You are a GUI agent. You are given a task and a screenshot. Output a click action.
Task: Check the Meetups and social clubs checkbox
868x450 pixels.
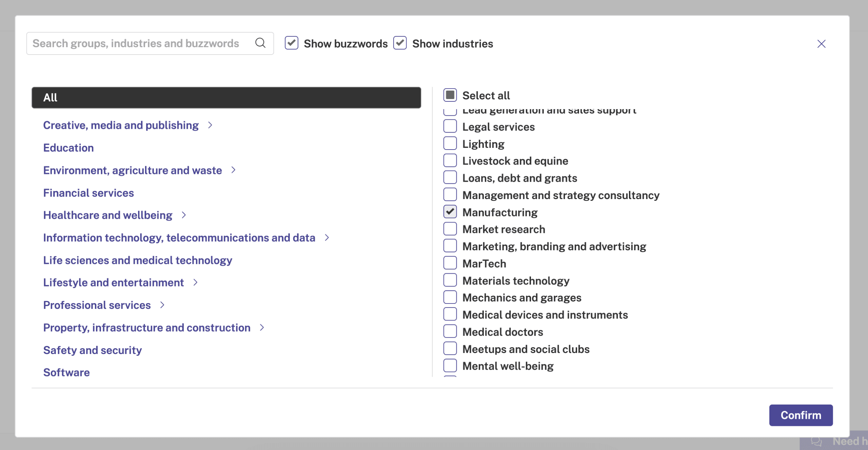click(450, 349)
